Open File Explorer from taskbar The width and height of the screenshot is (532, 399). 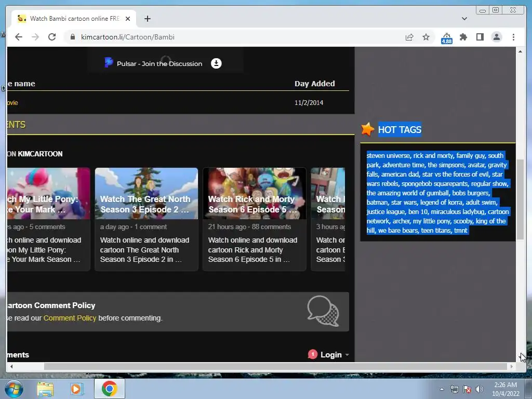(45, 389)
